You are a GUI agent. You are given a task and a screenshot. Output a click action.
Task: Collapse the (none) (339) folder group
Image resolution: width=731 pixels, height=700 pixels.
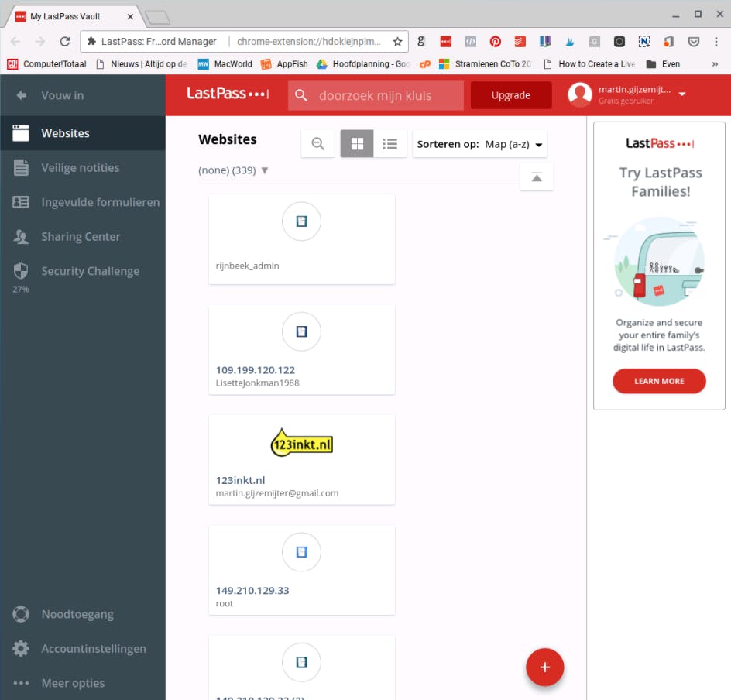(x=265, y=170)
